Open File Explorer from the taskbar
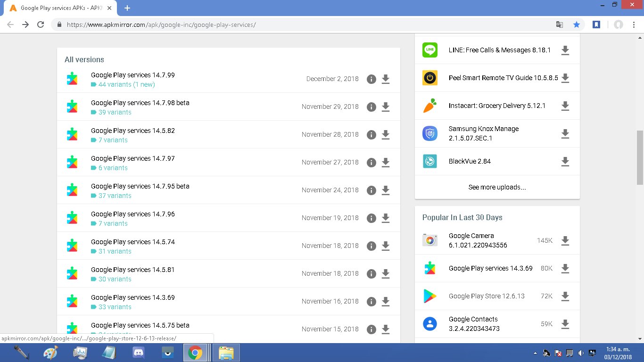Screen dimensions: 644x362 (227, 353)
